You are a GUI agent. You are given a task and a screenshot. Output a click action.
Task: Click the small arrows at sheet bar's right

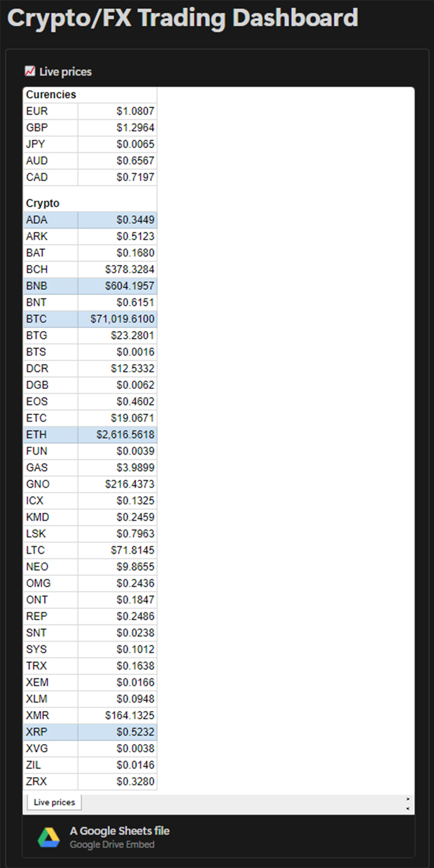click(x=408, y=803)
